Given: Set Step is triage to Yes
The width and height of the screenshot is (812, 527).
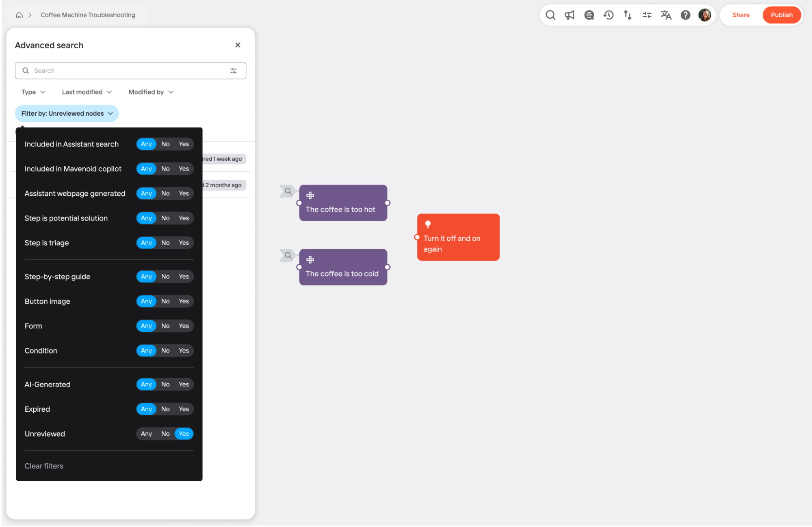Looking at the screenshot, I should [184, 243].
